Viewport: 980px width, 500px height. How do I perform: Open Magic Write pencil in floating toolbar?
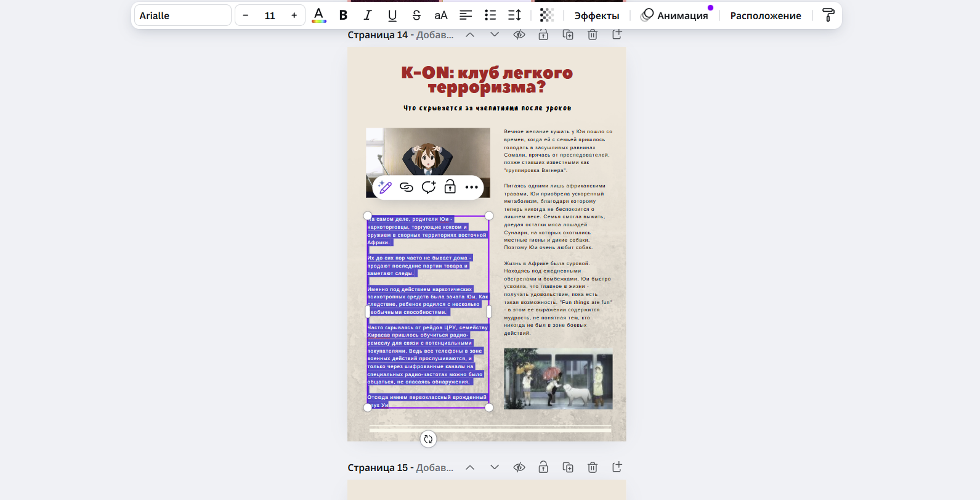[385, 187]
